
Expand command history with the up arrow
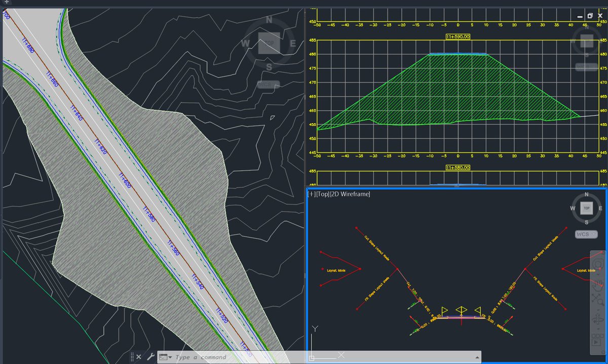(477, 357)
